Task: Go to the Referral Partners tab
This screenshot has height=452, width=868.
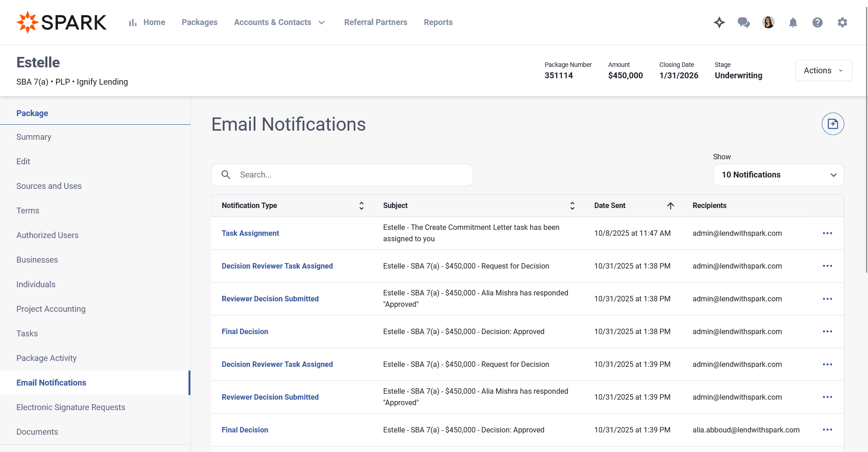Action: (x=375, y=22)
